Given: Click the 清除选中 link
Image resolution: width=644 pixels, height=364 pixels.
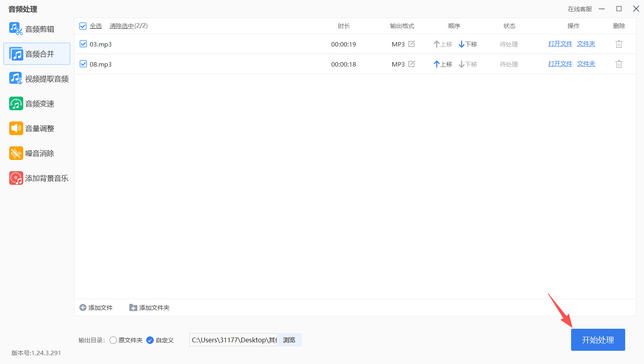Looking at the screenshot, I should point(122,26).
